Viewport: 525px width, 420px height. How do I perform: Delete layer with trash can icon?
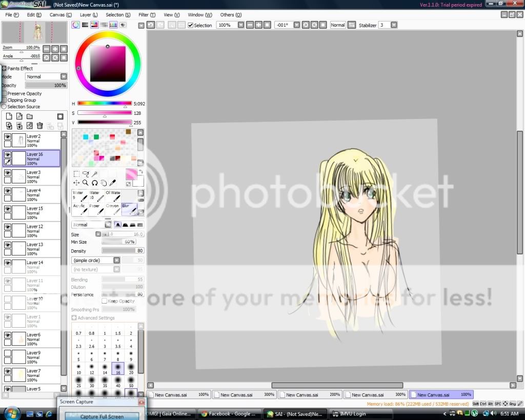coord(39,126)
